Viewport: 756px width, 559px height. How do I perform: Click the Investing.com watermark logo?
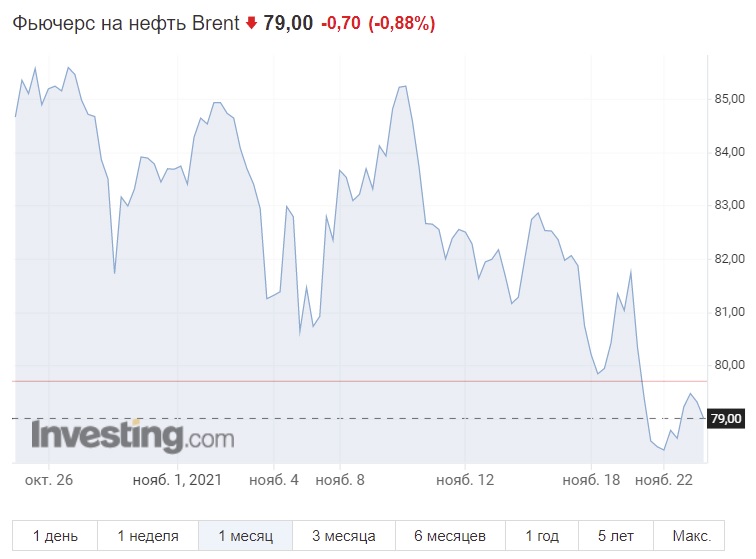[133, 436]
